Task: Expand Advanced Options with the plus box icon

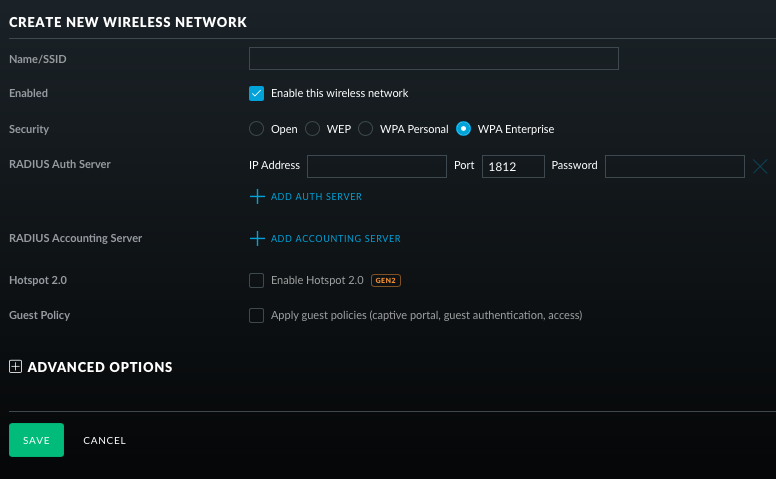Action: tap(15, 367)
